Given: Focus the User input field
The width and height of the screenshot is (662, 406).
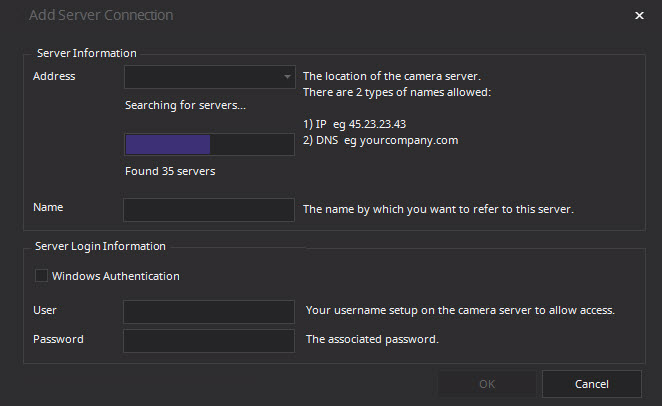Looking at the screenshot, I should (209, 311).
